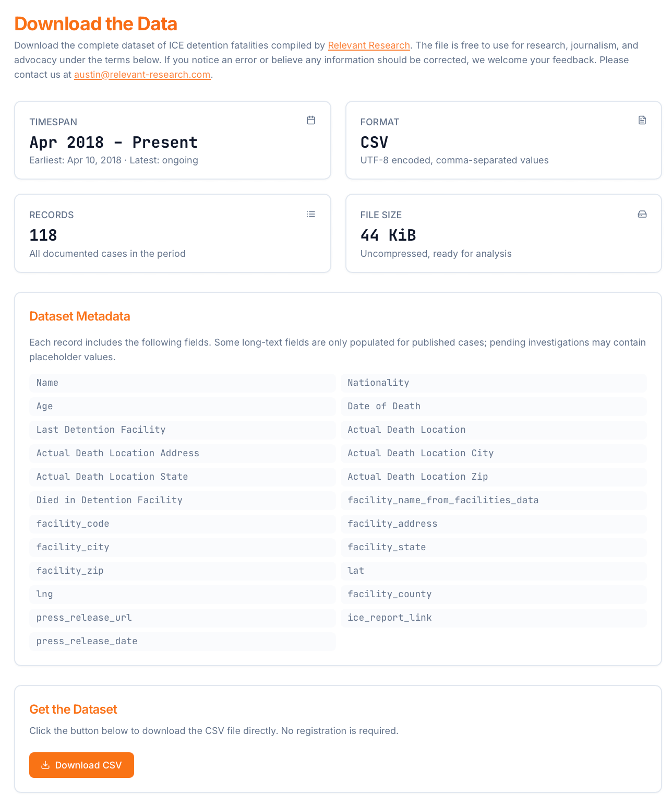672x805 pixels.
Task: Click the Download CSV button
Action: pyautogui.click(x=81, y=765)
